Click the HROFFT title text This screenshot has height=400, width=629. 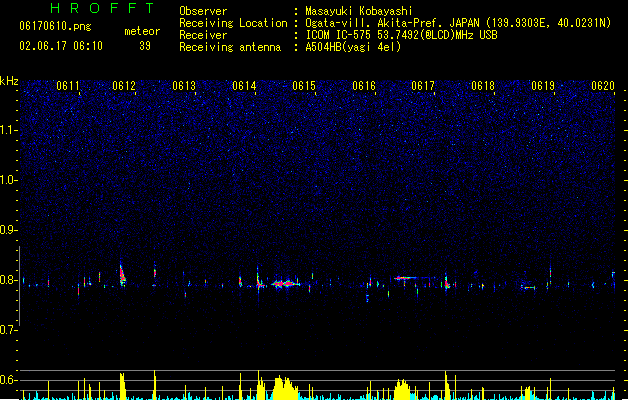coord(102,8)
